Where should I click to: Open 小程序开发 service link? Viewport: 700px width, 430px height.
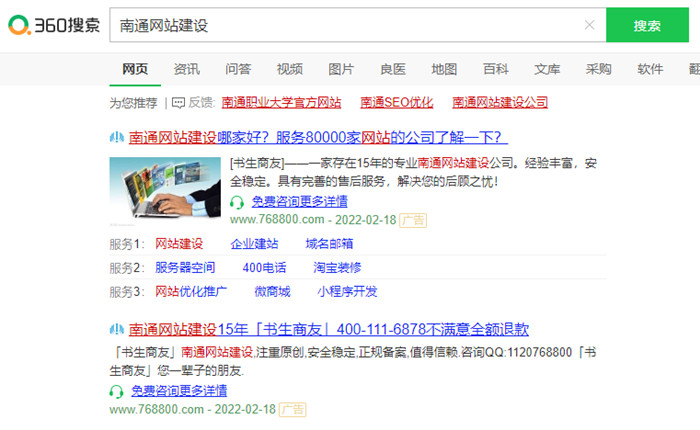coord(347,292)
